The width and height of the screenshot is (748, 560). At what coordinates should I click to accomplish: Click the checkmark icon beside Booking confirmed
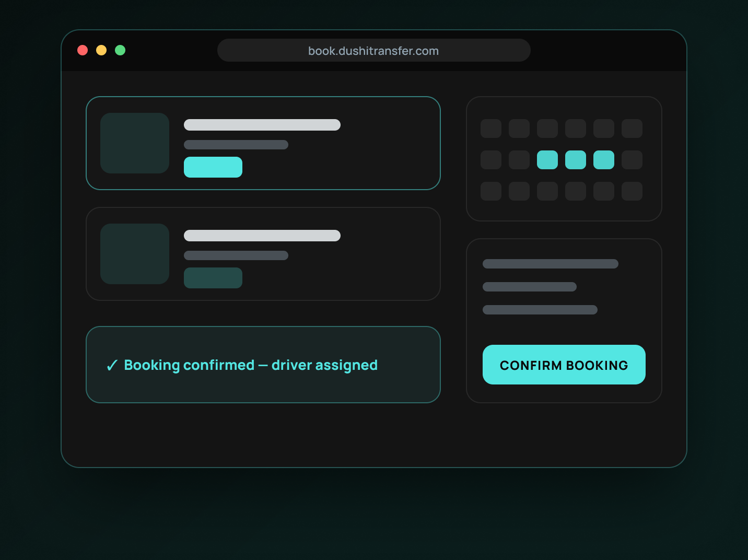[x=112, y=365]
